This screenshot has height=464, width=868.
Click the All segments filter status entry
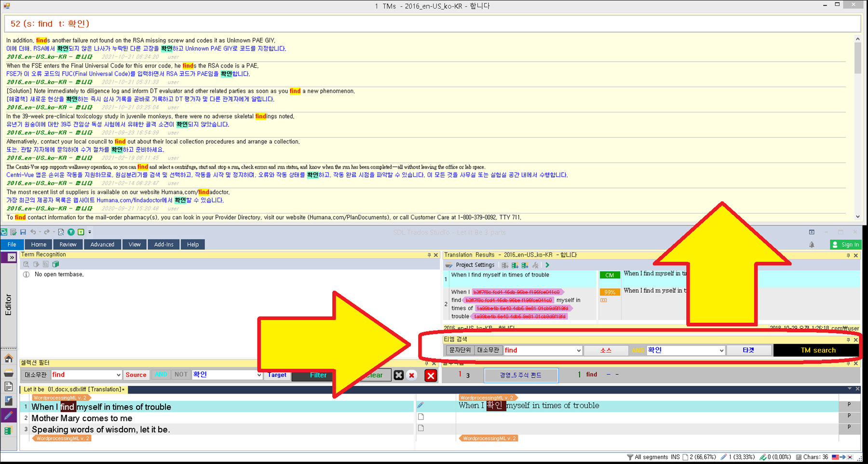647,457
